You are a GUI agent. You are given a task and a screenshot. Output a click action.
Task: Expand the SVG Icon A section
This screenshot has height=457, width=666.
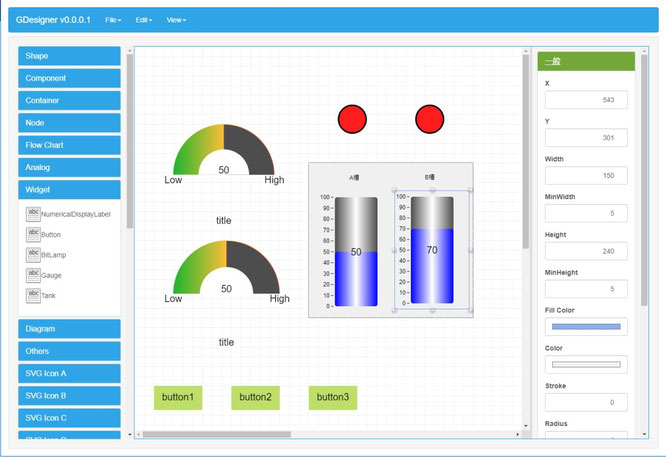pyautogui.click(x=69, y=373)
